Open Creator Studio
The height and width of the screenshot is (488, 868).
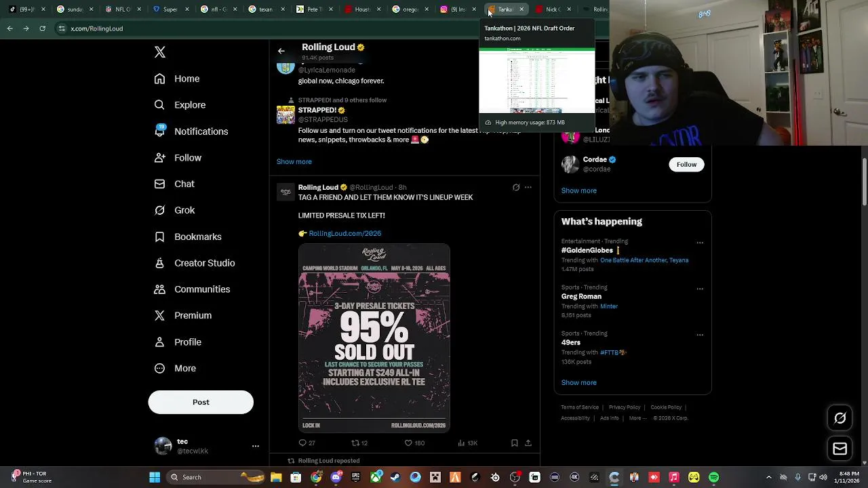tap(195, 263)
